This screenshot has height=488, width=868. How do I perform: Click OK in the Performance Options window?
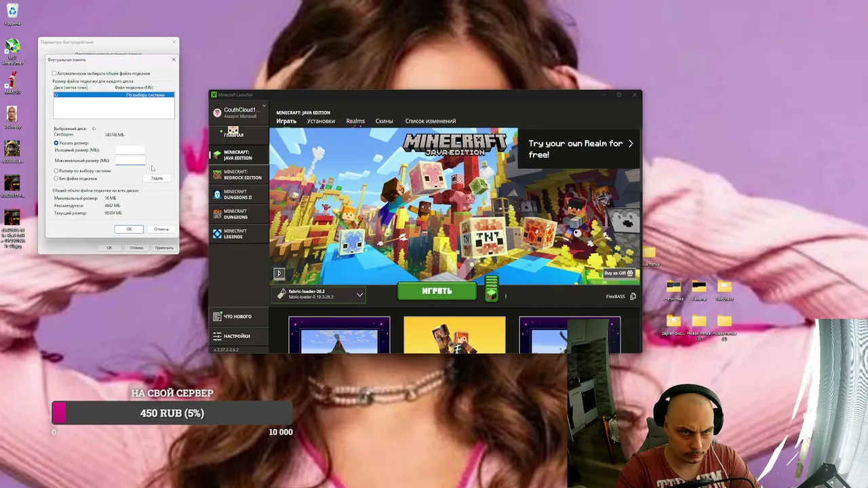coord(109,248)
